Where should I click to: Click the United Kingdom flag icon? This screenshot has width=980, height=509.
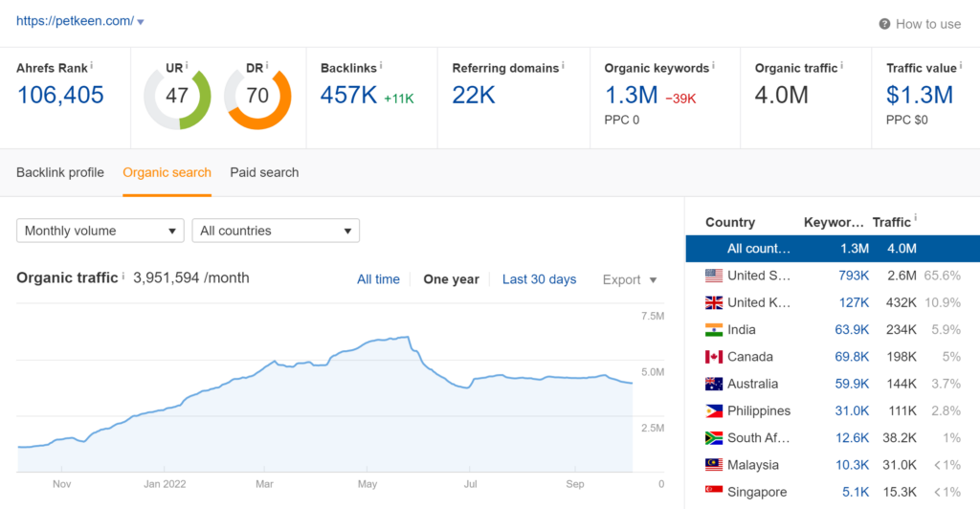(x=714, y=302)
